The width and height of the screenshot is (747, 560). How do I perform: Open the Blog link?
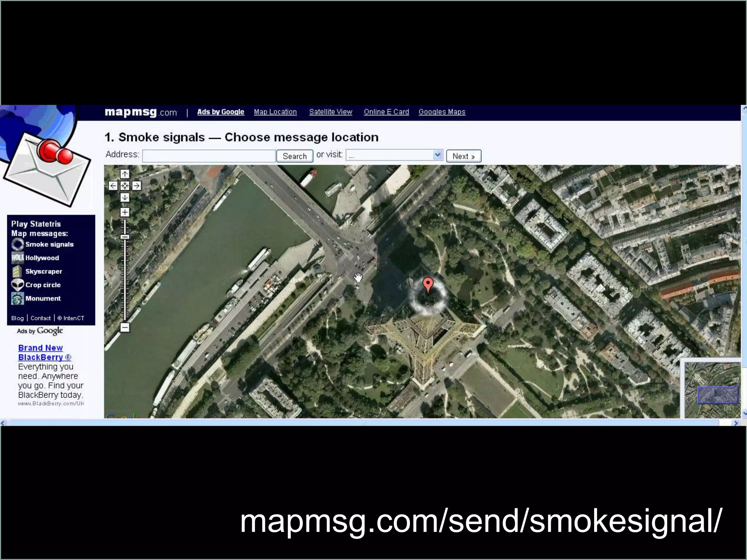(18, 318)
